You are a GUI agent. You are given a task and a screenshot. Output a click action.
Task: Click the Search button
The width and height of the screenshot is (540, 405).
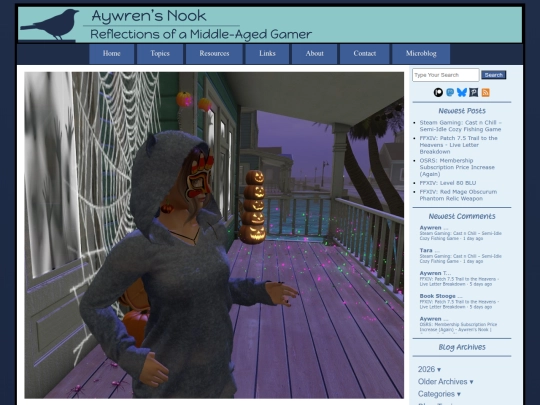pyautogui.click(x=494, y=75)
